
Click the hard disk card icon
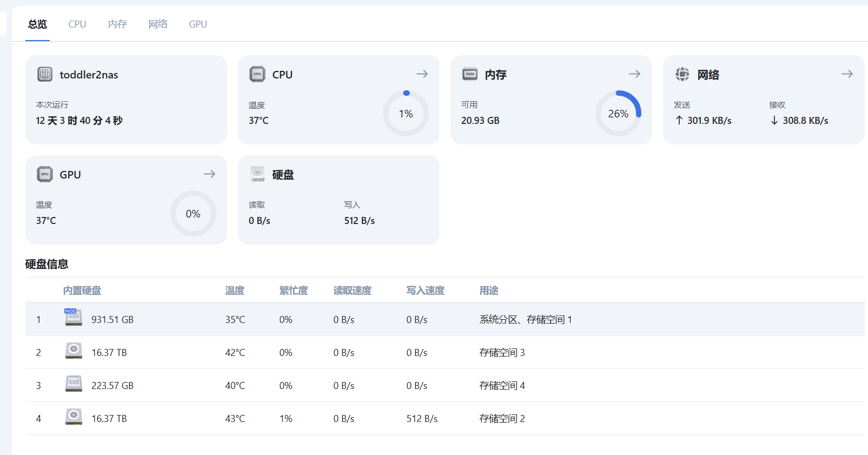257,174
